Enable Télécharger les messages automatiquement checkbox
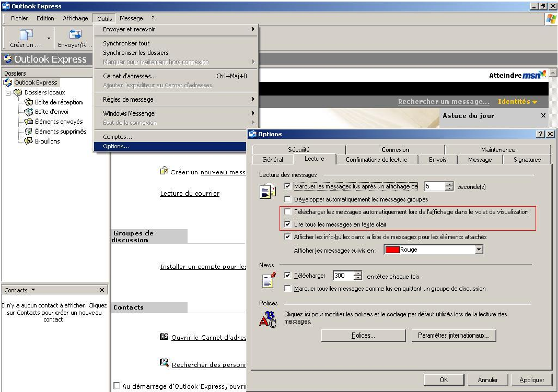Viewport: 558px width, 392px height. pos(287,211)
